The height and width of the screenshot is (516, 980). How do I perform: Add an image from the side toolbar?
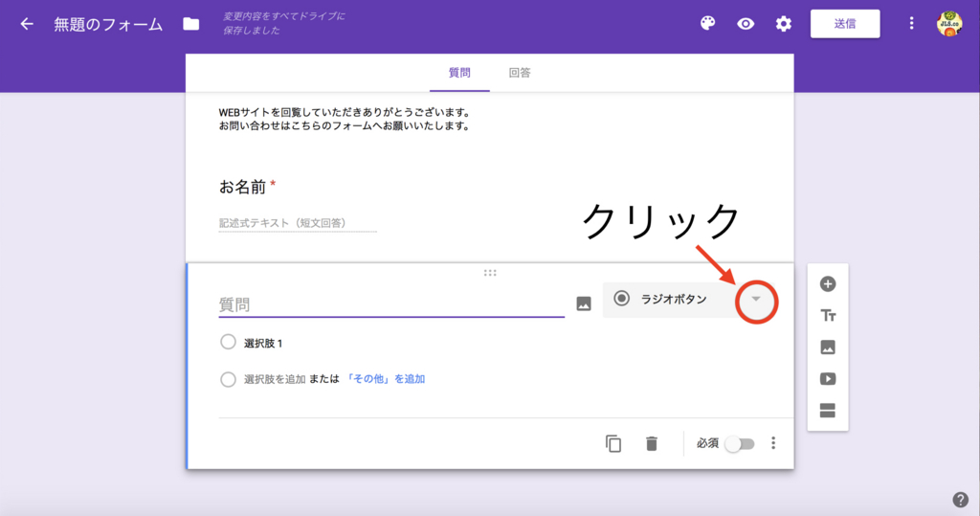point(828,348)
